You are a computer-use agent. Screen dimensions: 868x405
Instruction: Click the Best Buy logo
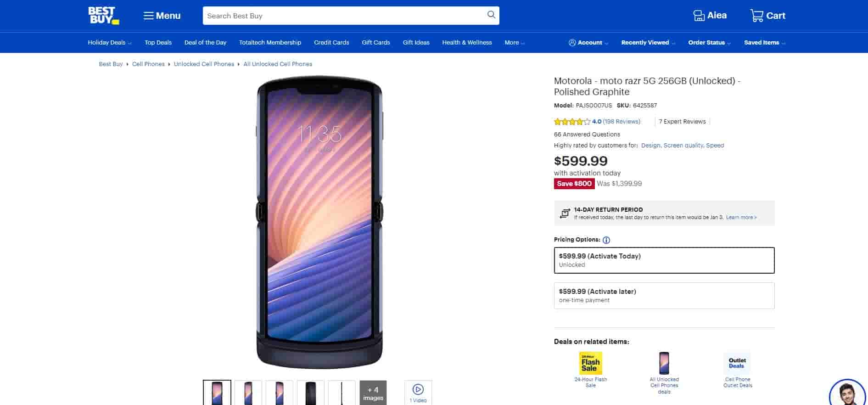click(x=103, y=16)
